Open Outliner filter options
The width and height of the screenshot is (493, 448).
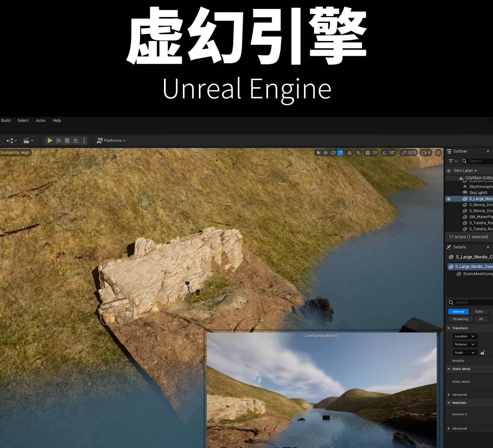click(453, 161)
